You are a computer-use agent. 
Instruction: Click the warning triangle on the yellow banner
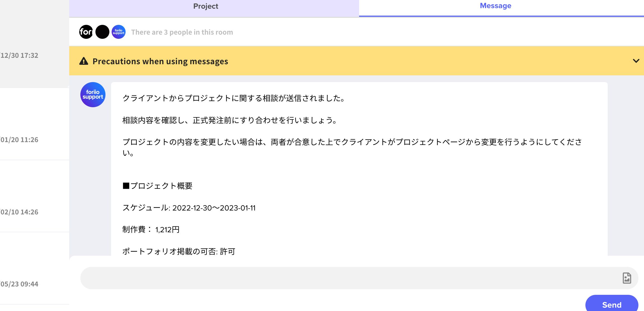tap(83, 61)
